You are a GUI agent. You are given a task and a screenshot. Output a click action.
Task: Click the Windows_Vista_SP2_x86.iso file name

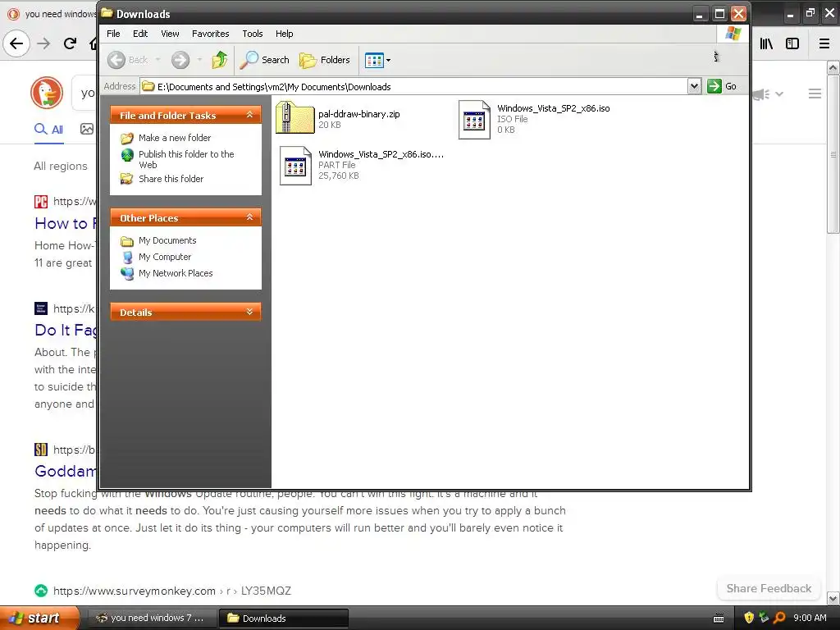pyautogui.click(x=554, y=108)
